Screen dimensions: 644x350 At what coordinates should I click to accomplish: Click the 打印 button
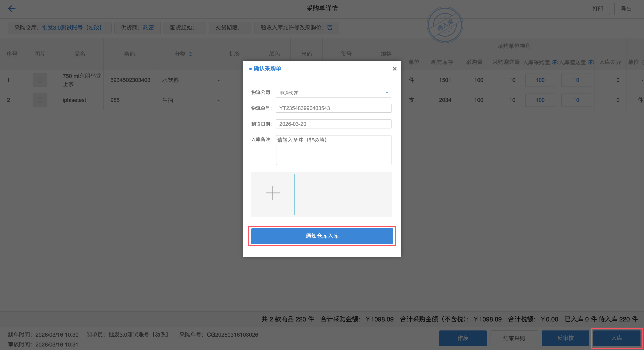[x=598, y=9]
